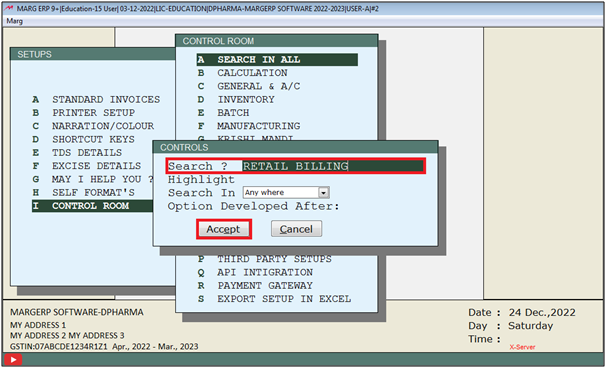The height and width of the screenshot is (368, 607).
Task: Click MARGERP SOFTWARE-DPHARMA company name
Action: (77, 312)
